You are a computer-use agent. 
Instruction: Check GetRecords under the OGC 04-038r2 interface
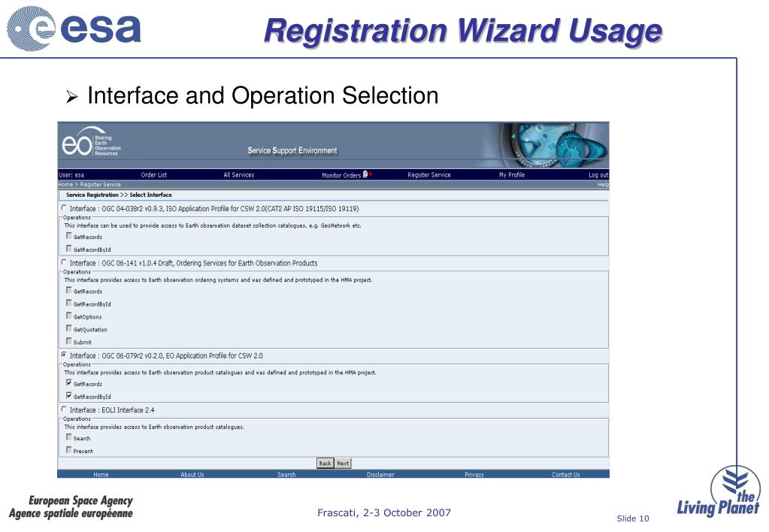[68, 236]
